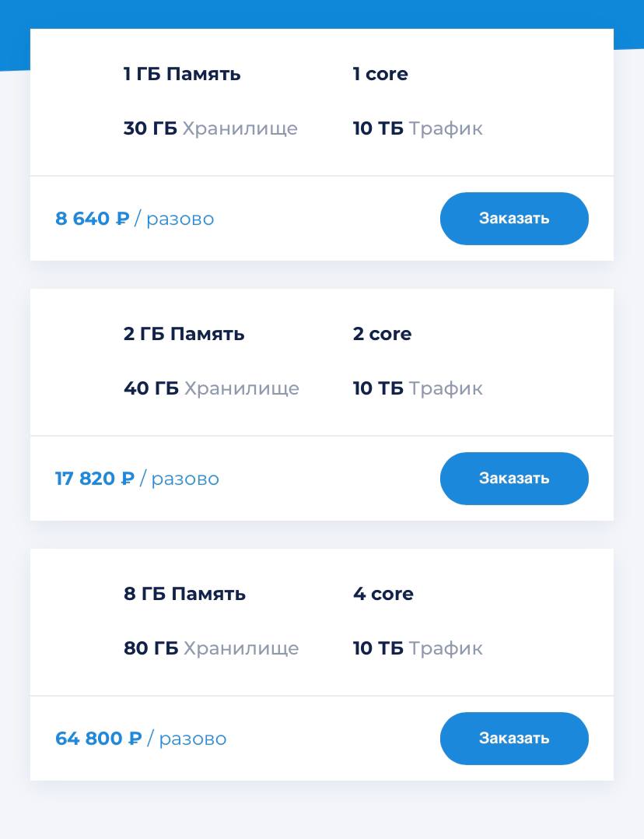Click the 4 core label

[x=383, y=594]
